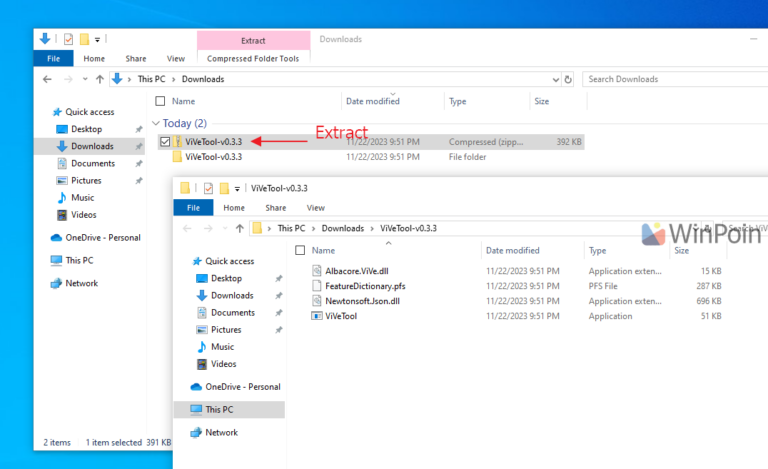Image resolution: width=768 pixels, height=469 pixels.
Task: Open Pictures in ViVeTool window sidebar
Action: point(226,330)
